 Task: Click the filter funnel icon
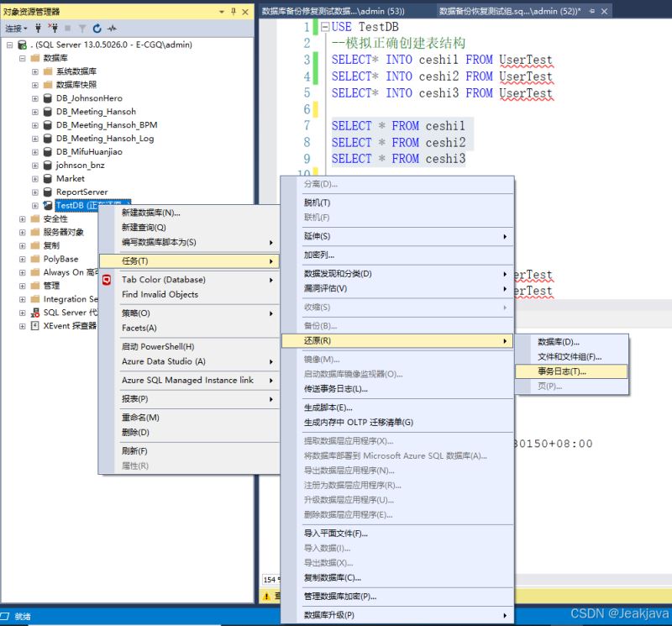[82, 29]
